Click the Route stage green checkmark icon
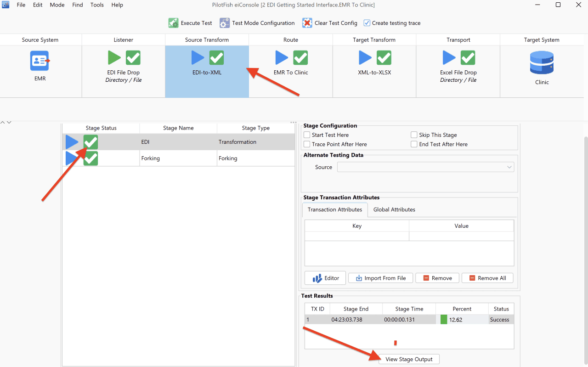 point(300,57)
